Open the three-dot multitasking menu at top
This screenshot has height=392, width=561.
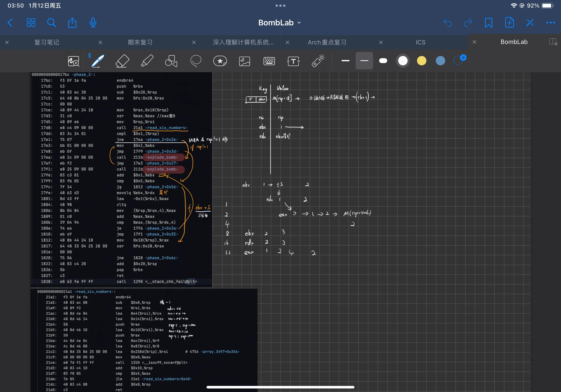280,5
